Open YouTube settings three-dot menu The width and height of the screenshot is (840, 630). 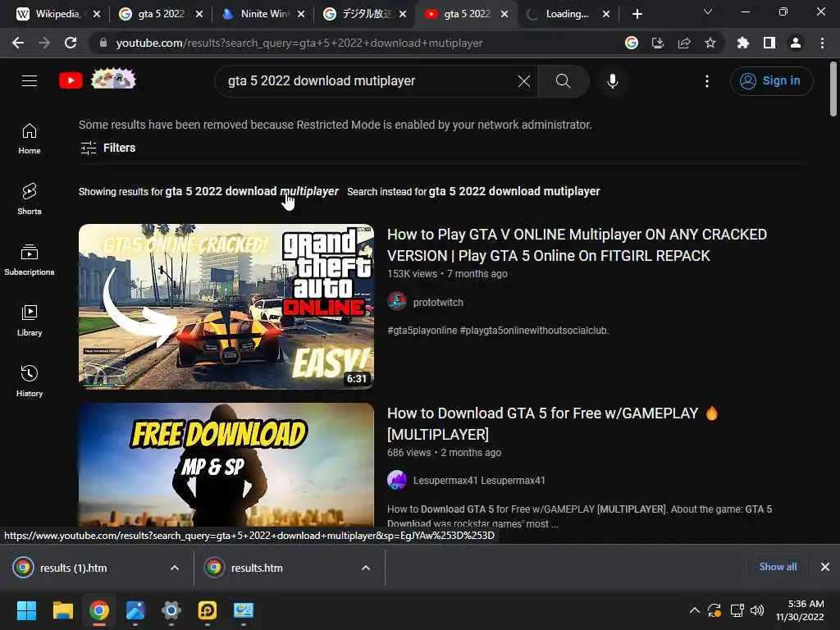[x=707, y=81]
